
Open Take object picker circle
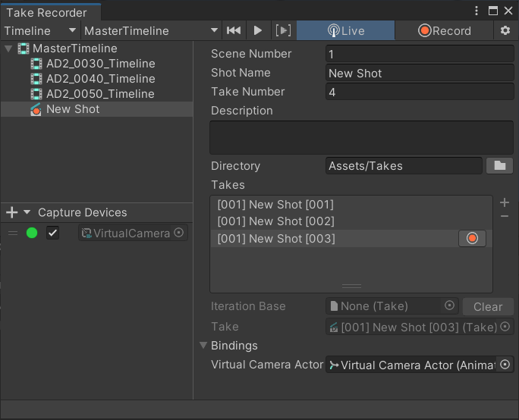click(505, 327)
